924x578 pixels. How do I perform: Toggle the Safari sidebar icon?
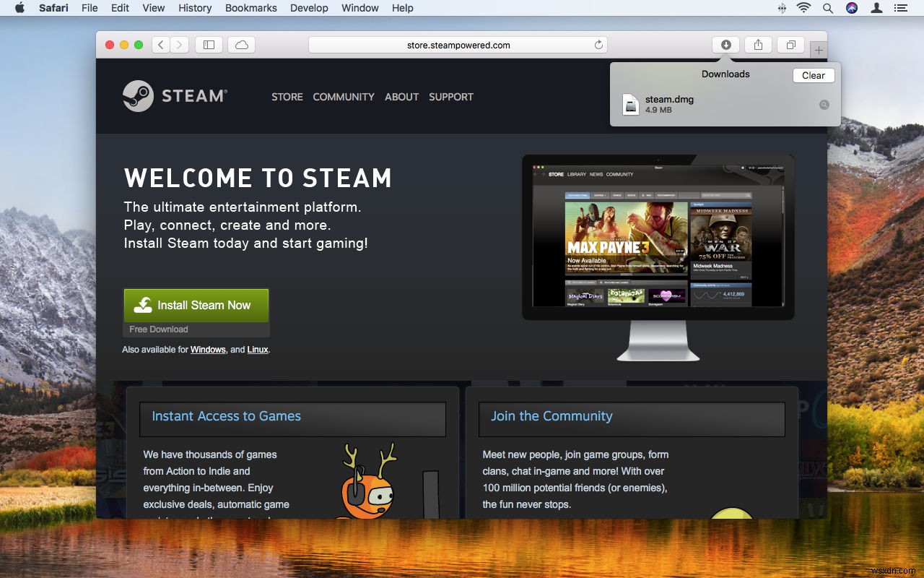[x=209, y=44]
